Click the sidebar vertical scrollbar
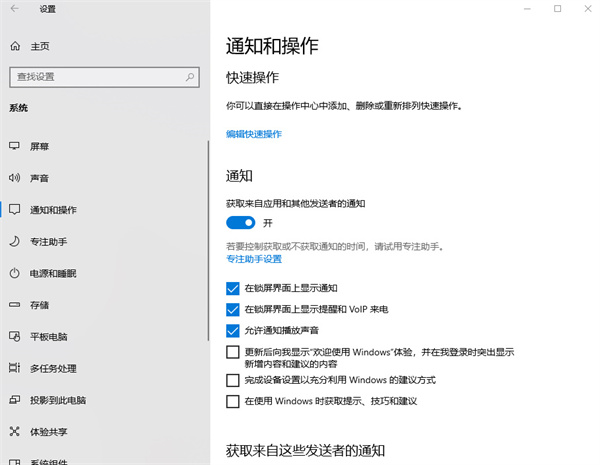This screenshot has height=465, width=600. pos(208,240)
